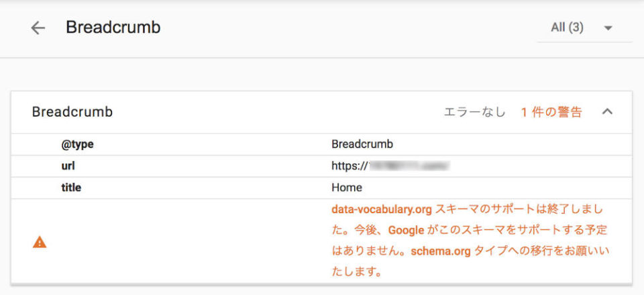This screenshot has width=644, height=295.
Task: Select the @type row label
Action: click(x=77, y=144)
